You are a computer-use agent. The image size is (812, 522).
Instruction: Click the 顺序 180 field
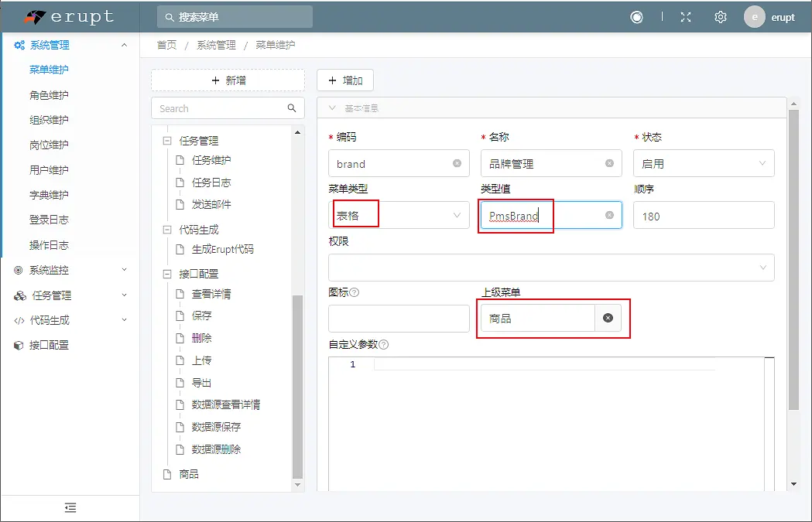coord(704,215)
